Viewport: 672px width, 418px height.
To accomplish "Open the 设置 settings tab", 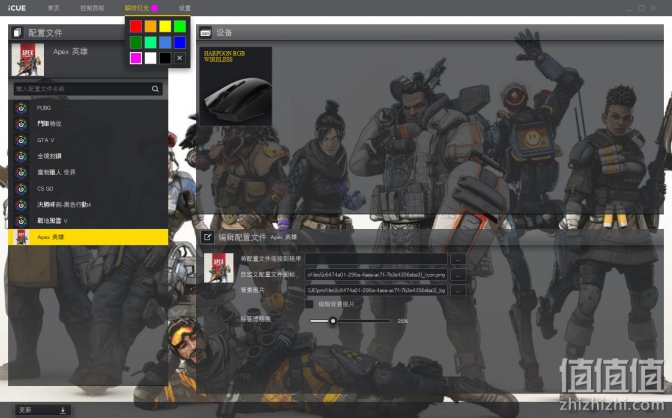I will pyautogui.click(x=185, y=8).
